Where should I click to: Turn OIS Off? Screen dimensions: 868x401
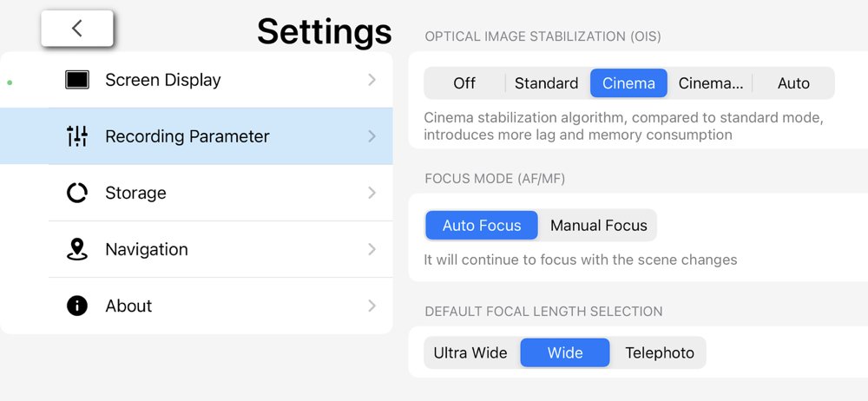tap(464, 83)
